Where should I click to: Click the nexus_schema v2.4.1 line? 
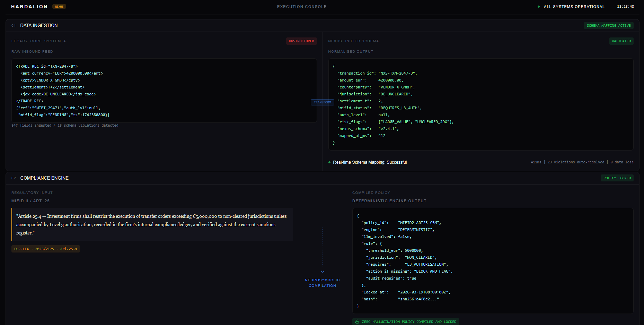pyautogui.click(x=368, y=129)
